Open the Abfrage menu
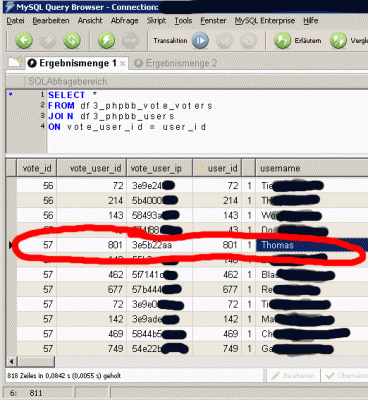Viewport: 368px width, 400px height. (x=124, y=21)
